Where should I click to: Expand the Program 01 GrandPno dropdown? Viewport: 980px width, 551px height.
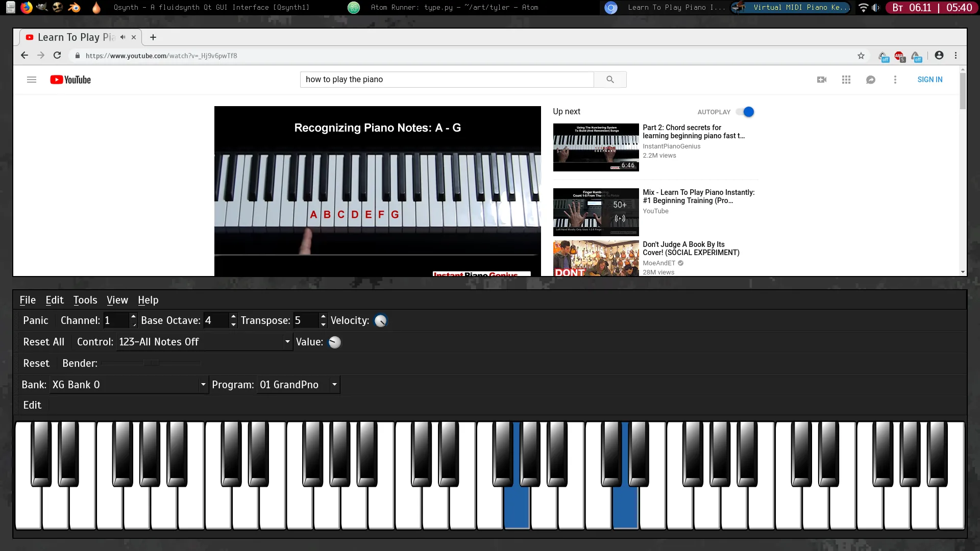pyautogui.click(x=334, y=385)
